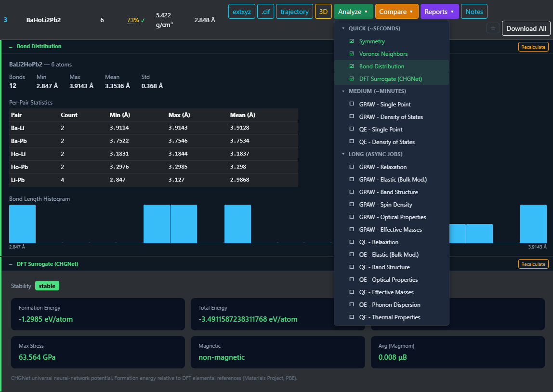
Task: Open the trajectory view
Action: coord(294,12)
